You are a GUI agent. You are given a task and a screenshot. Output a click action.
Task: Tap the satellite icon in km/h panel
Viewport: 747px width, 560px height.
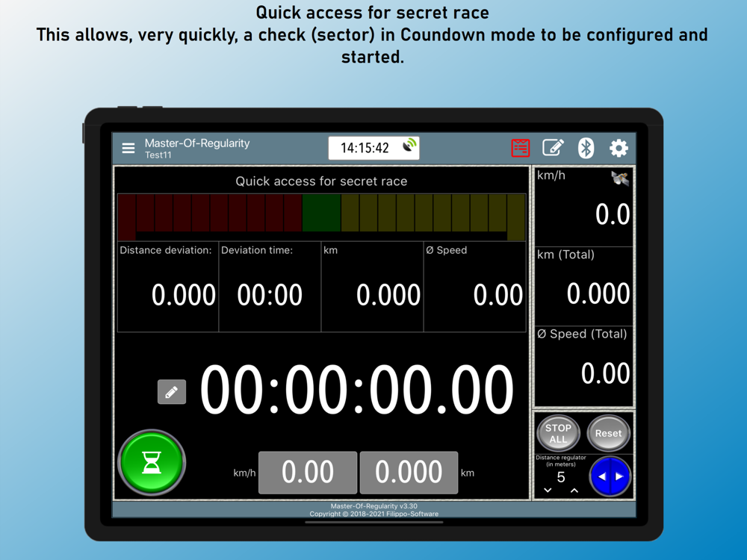pyautogui.click(x=620, y=178)
